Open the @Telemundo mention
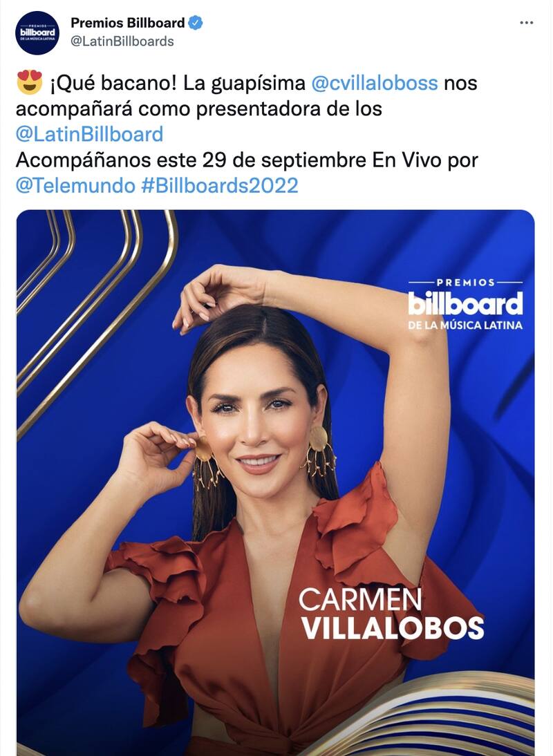 click(75, 186)
